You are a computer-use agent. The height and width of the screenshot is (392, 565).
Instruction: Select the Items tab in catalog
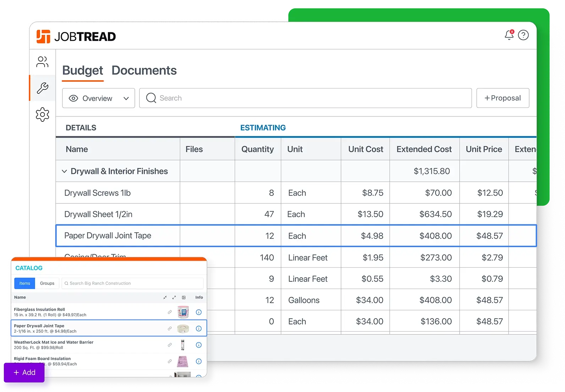pos(25,283)
